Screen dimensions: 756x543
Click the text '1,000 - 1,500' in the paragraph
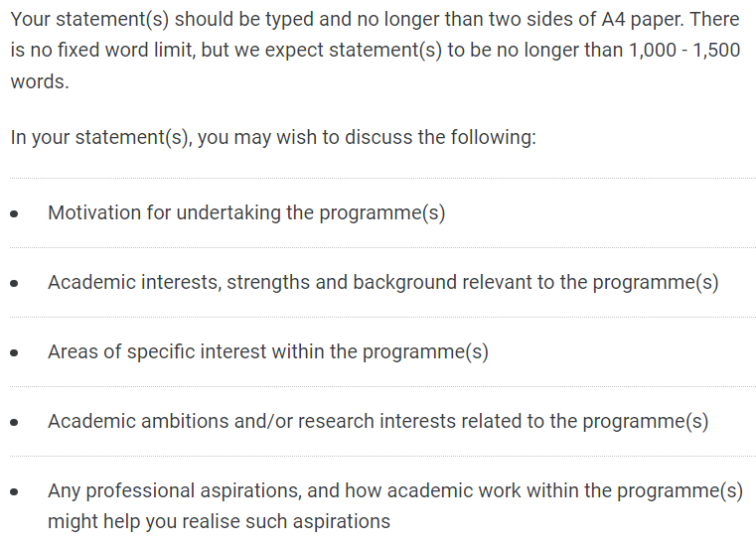(684, 50)
